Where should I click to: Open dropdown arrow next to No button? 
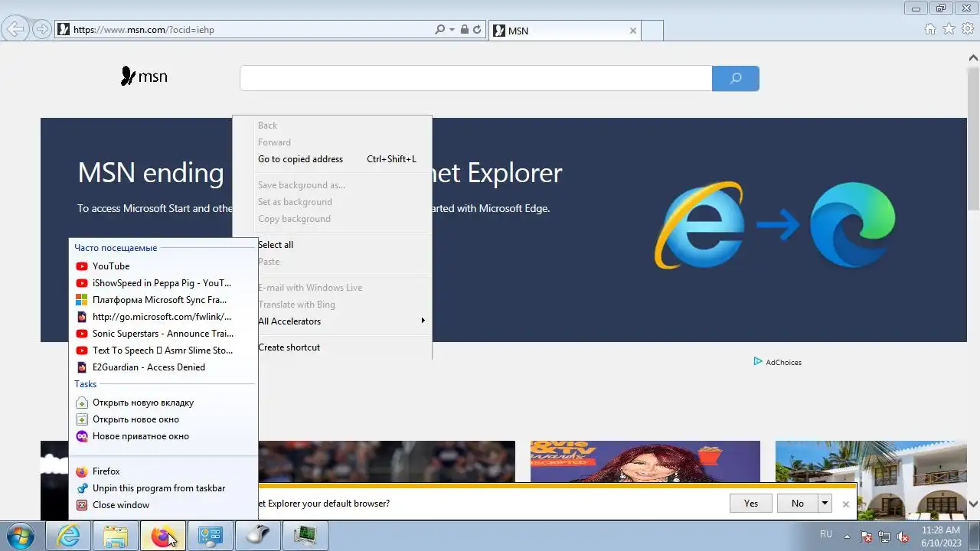click(x=825, y=504)
